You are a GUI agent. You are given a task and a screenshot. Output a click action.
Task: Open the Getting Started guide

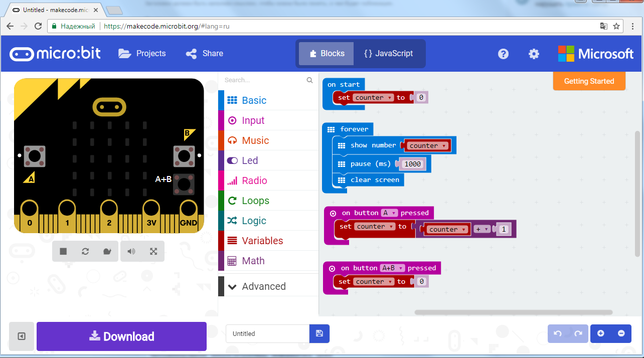(x=589, y=81)
